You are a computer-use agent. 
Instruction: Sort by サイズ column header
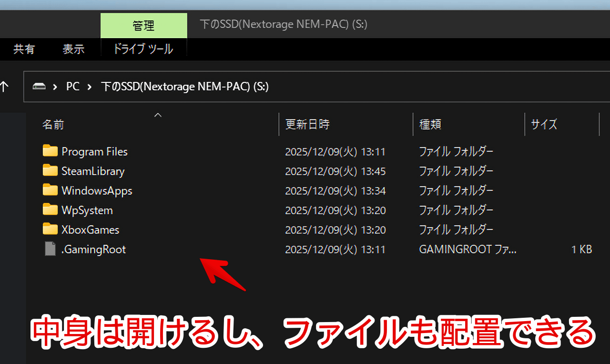(x=544, y=124)
